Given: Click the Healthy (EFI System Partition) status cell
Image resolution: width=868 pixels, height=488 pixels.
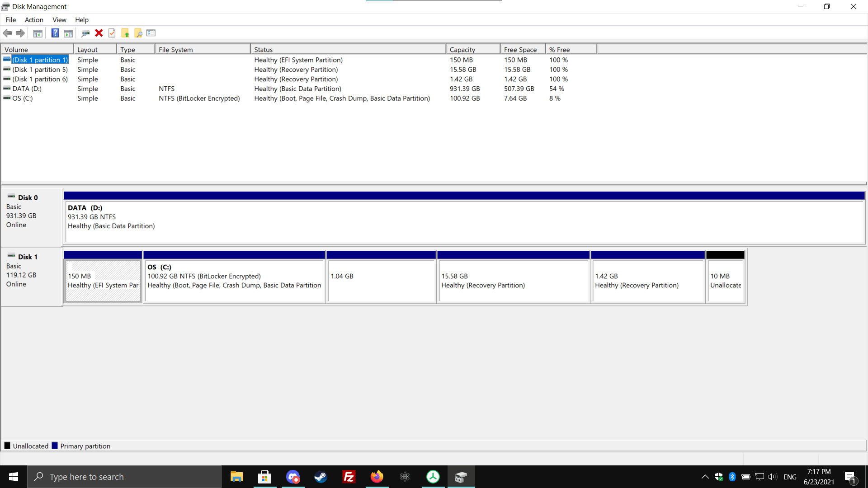Looking at the screenshot, I should point(298,60).
